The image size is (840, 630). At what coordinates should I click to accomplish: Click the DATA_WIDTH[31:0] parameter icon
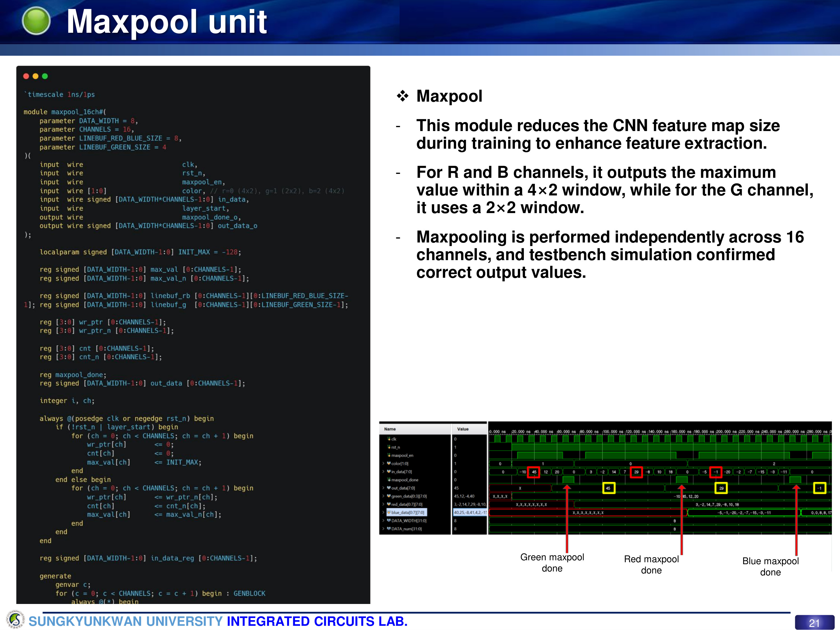pos(389,520)
